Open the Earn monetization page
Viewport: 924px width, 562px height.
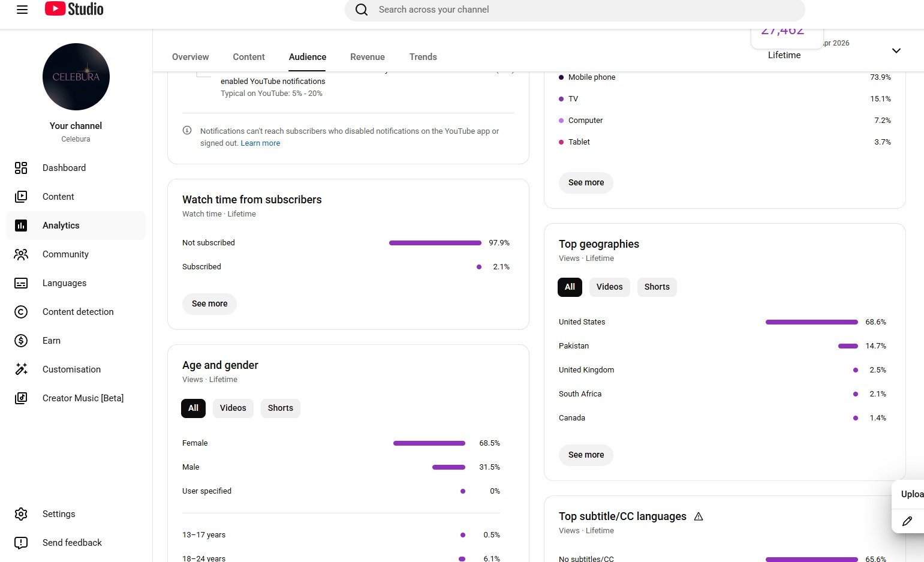tap(51, 341)
